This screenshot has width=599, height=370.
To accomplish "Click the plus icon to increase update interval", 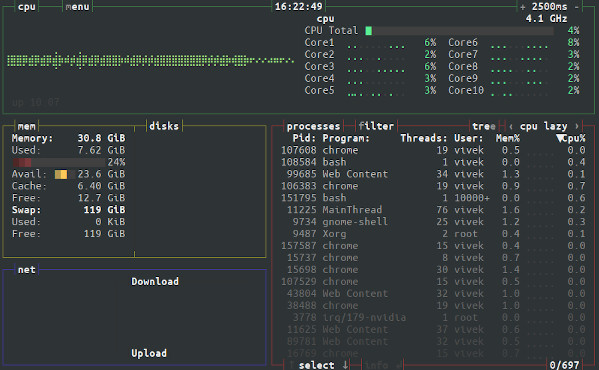I will pos(523,6).
